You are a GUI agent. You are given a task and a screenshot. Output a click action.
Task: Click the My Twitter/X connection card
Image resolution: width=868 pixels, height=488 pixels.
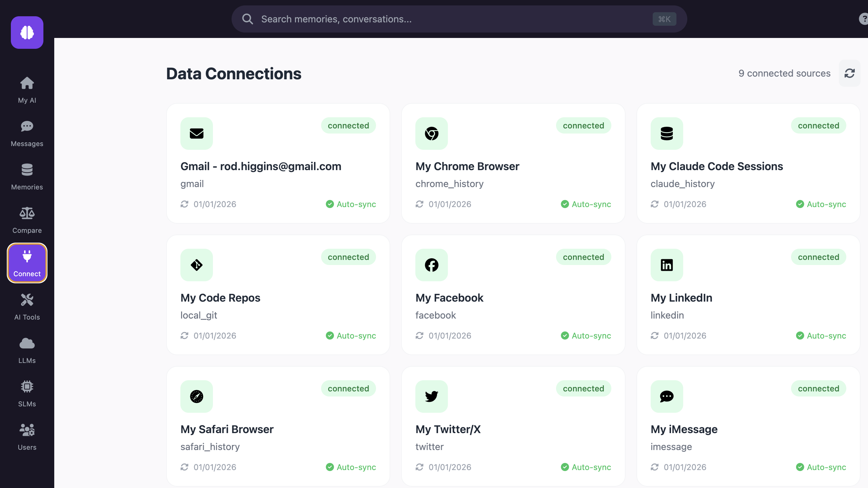513,425
